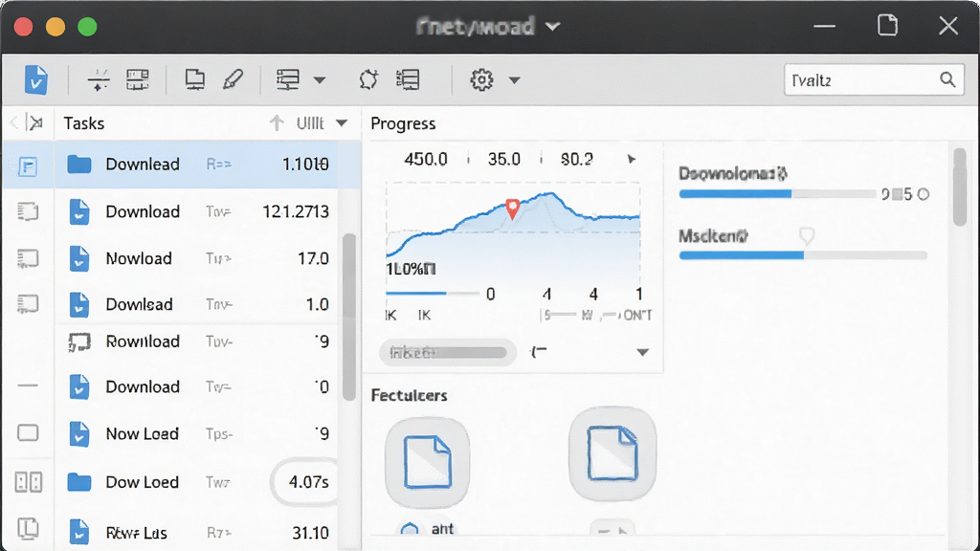Click the list layout icon beside refresh
The image size is (980, 551).
point(408,79)
